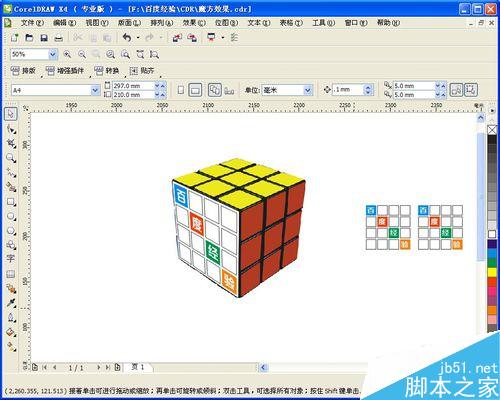Image resolution: width=500 pixels, height=400 pixels.
Task: Open the A4 paper size dropdown
Action: [x=95, y=90]
